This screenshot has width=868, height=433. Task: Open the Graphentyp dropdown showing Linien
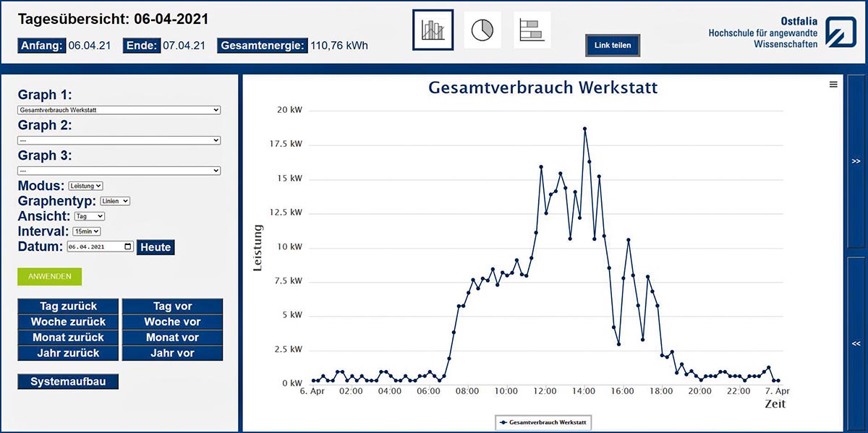pyautogui.click(x=115, y=201)
